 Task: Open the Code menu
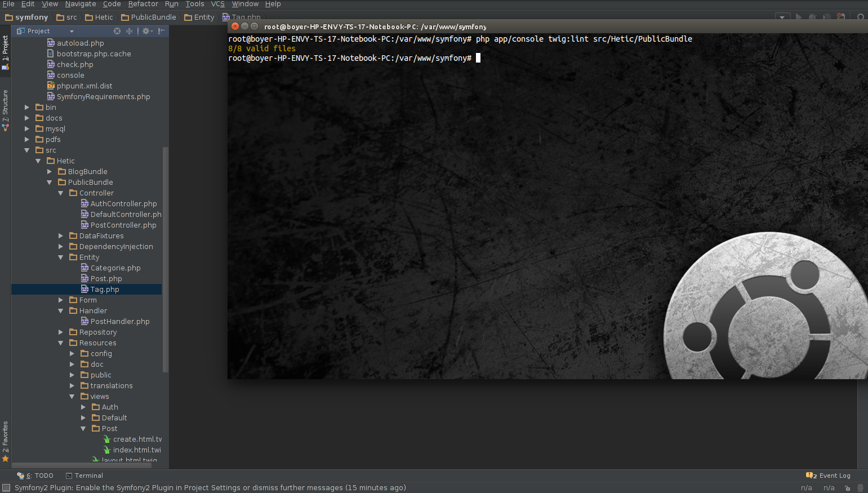[x=112, y=4]
